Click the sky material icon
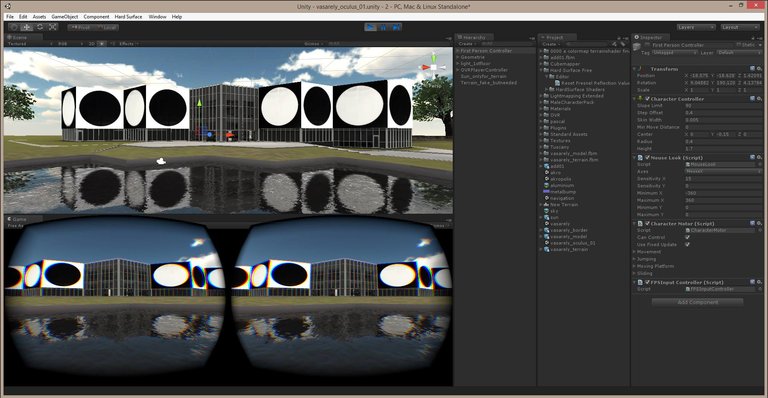 547,211
